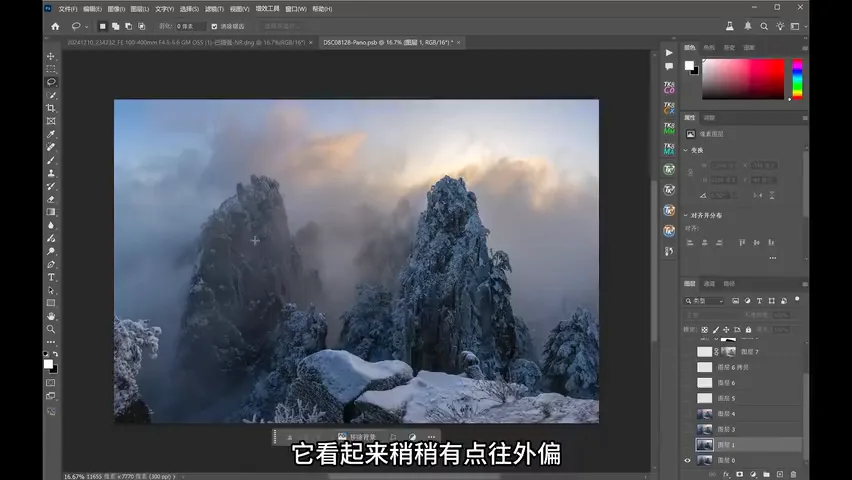Click the color field gradient picker
Screen dimensions: 852x480
pyautogui.click(x=743, y=79)
